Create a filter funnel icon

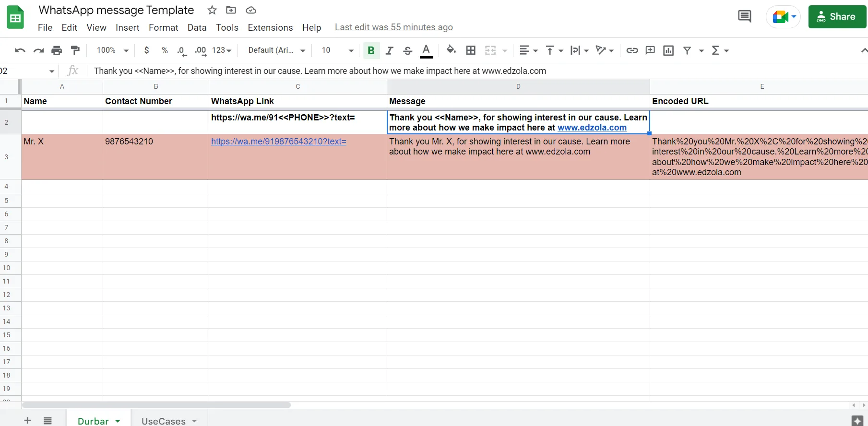[687, 50]
